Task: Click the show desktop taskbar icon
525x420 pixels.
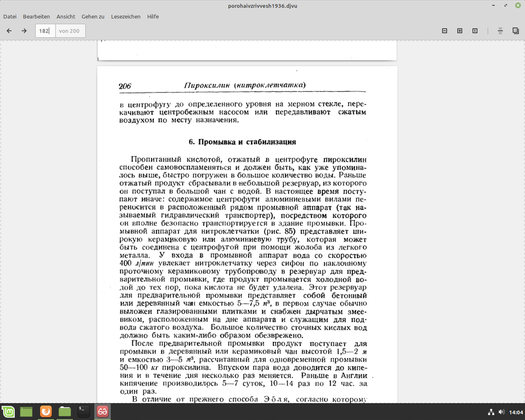Action: pos(26,412)
